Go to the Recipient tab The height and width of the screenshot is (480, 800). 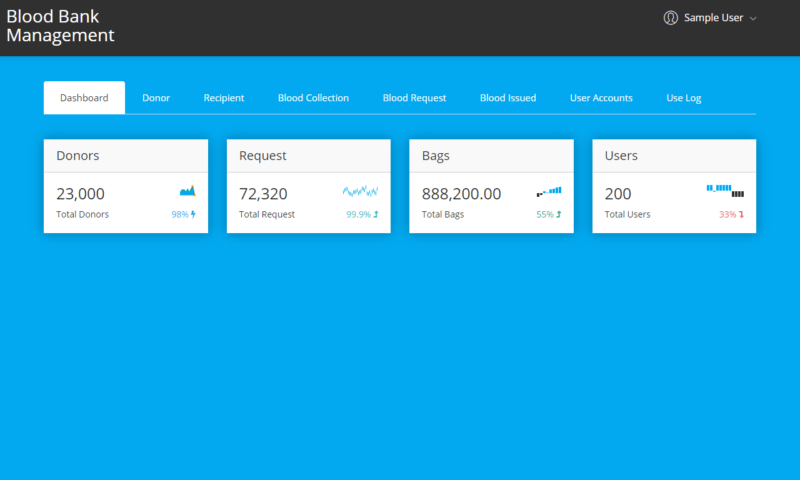(x=224, y=98)
